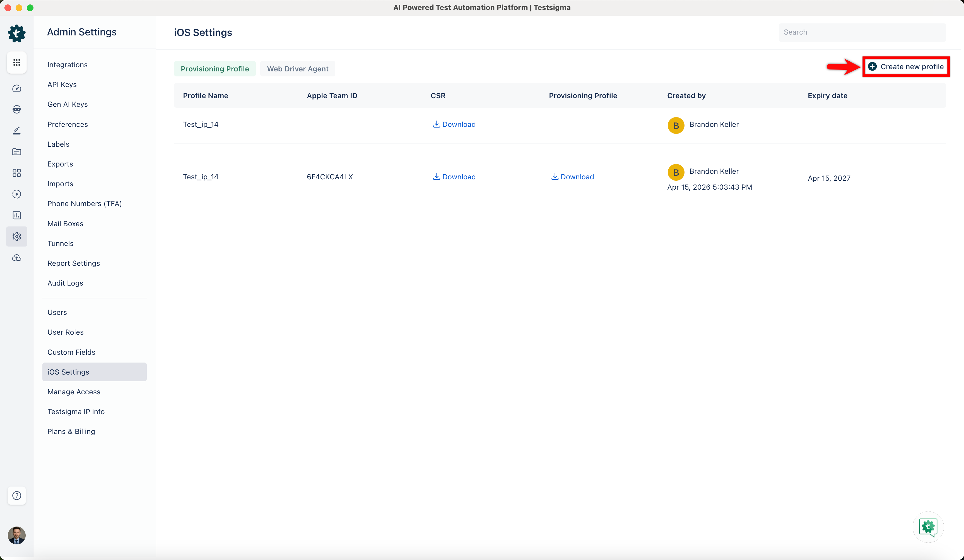Switch to the Web Driver Agent tab
The height and width of the screenshot is (560, 964).
tap(298, 69)
